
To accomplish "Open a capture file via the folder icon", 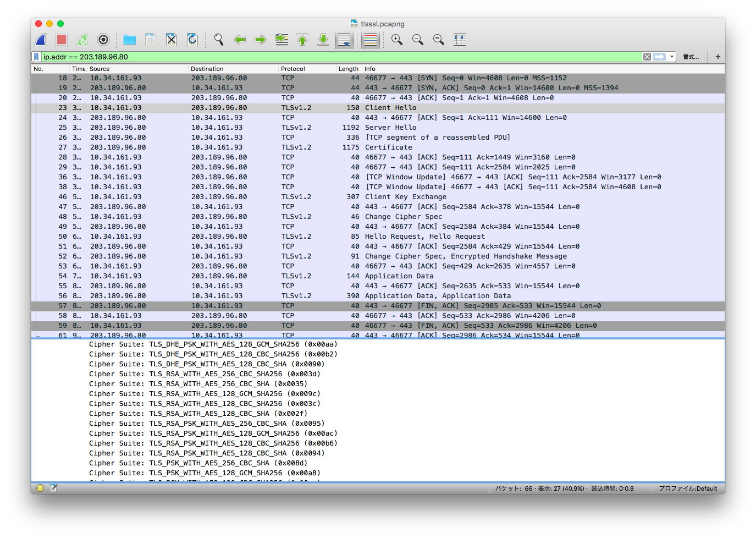I will [x=130, y=40].
